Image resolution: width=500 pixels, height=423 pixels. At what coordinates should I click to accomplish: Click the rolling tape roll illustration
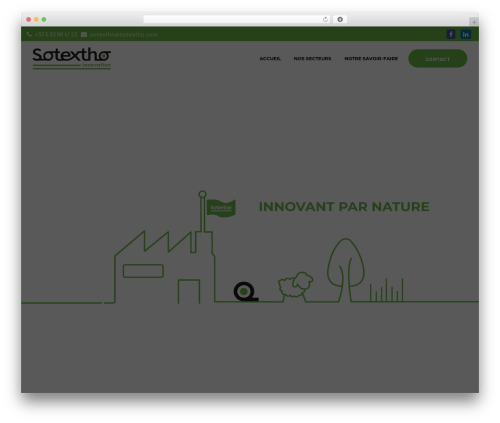point(246,292)
